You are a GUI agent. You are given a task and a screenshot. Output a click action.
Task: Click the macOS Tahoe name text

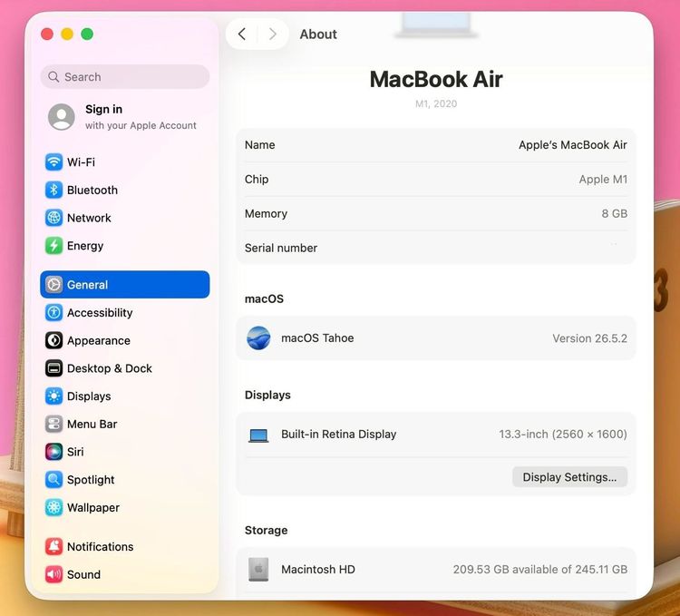(317, 337)
